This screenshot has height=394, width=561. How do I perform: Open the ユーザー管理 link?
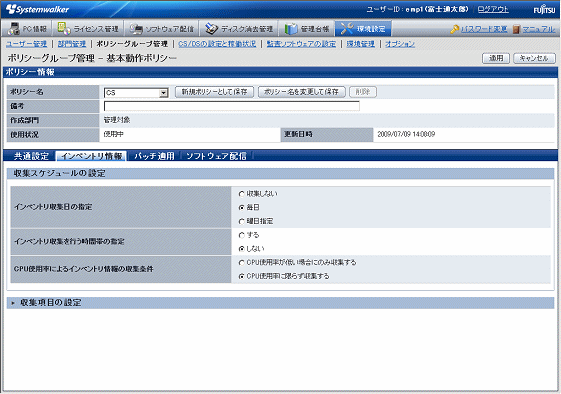coord(26,44)
